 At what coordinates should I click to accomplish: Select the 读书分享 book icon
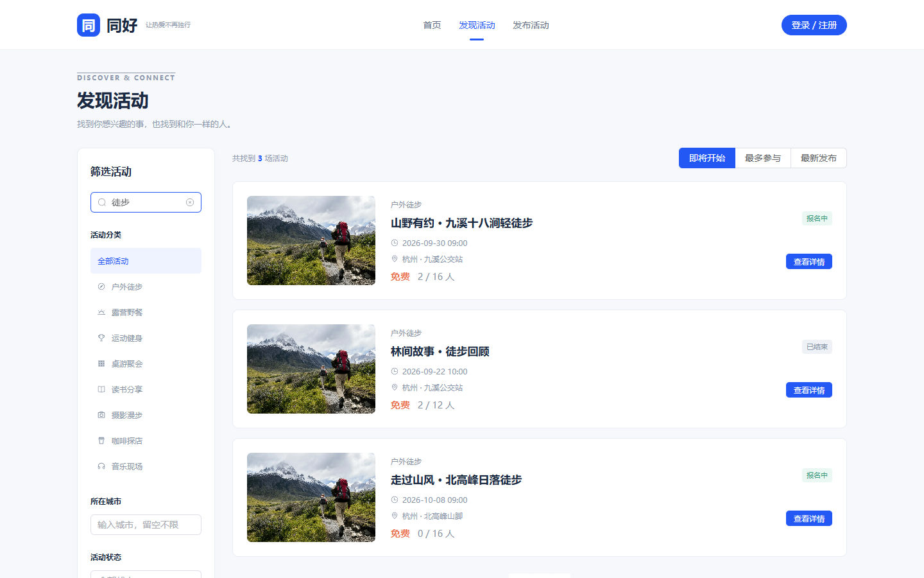(x=101, y=389)
